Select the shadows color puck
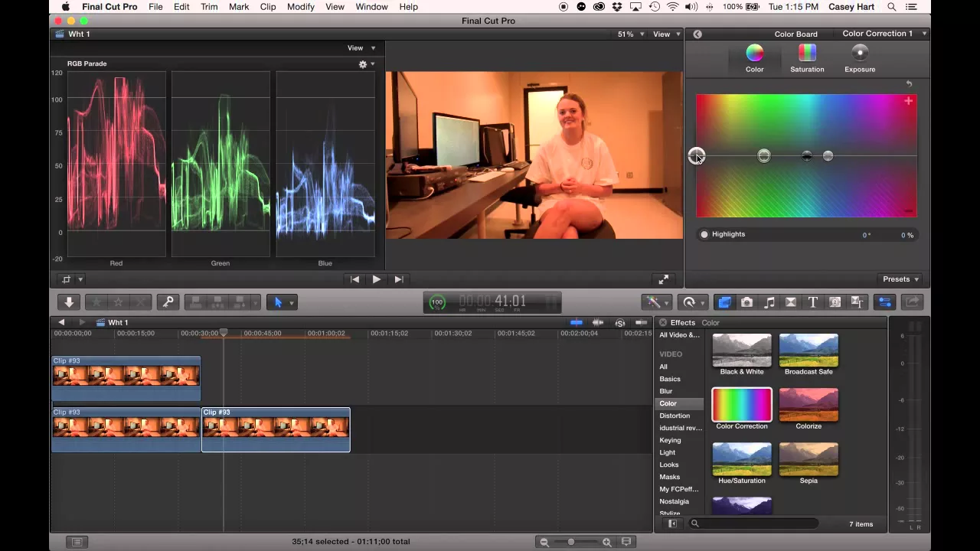This screenshot has width=980, height=551. click(807, 156)
